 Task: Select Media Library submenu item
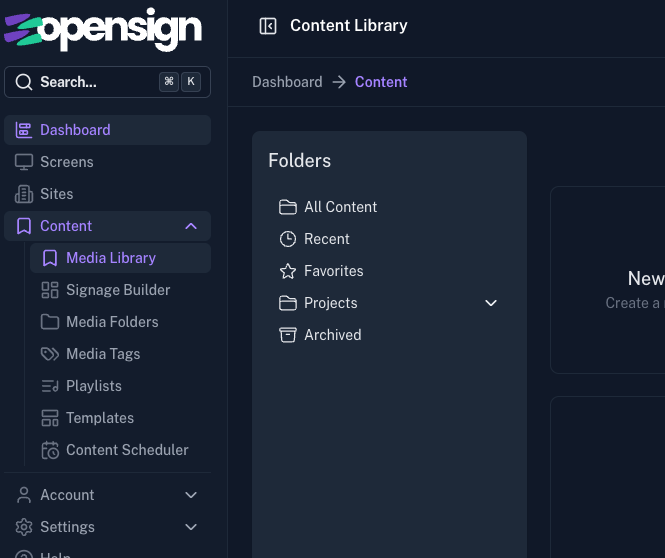point(120,258)
